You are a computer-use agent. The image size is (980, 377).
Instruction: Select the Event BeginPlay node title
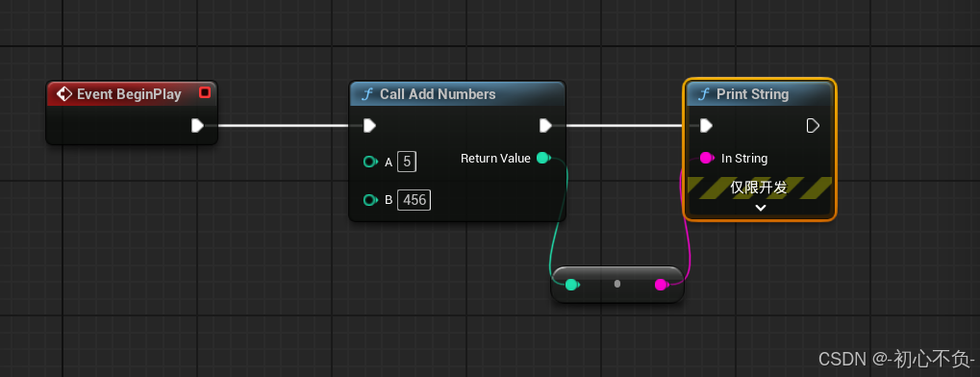(129, 94)
